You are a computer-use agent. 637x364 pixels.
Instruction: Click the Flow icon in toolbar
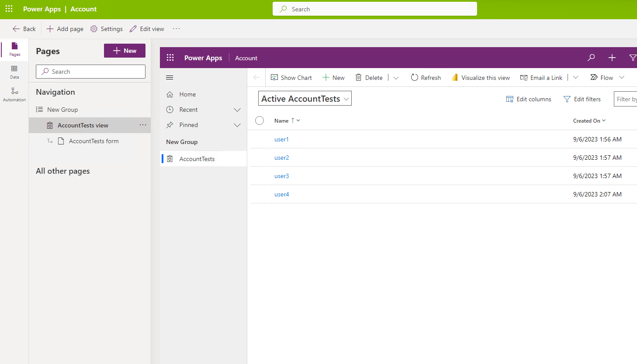[x=594, y=78]
